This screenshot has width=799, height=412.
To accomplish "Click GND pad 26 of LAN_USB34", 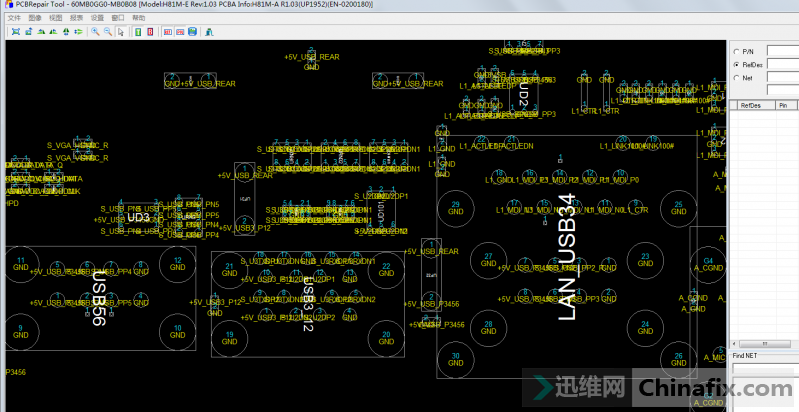I will [x=678, y=360].
